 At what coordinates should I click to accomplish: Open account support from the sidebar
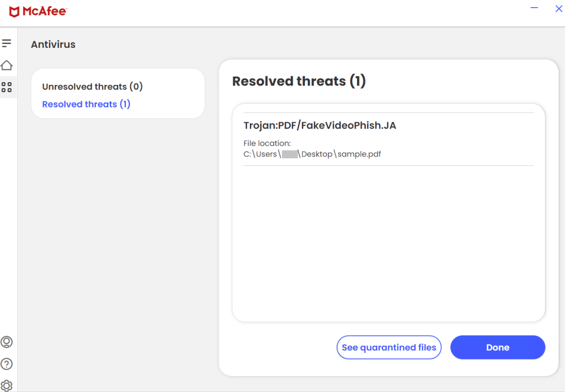click(7, 342)
